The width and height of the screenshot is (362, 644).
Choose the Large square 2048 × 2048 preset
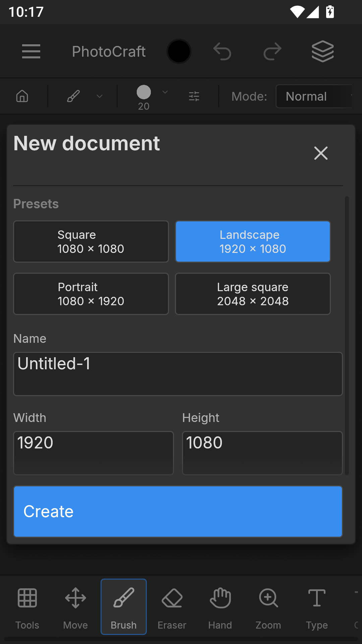(253, 294)
